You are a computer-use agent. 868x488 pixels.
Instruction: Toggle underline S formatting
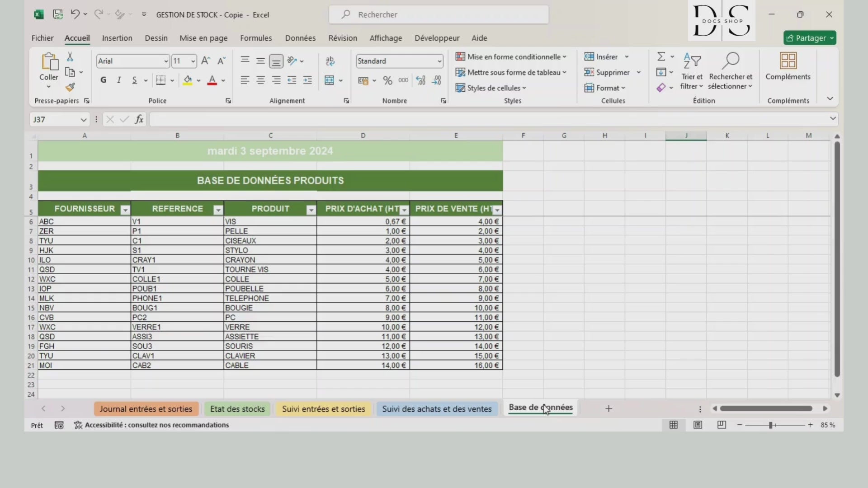click(x=134, y=80)
